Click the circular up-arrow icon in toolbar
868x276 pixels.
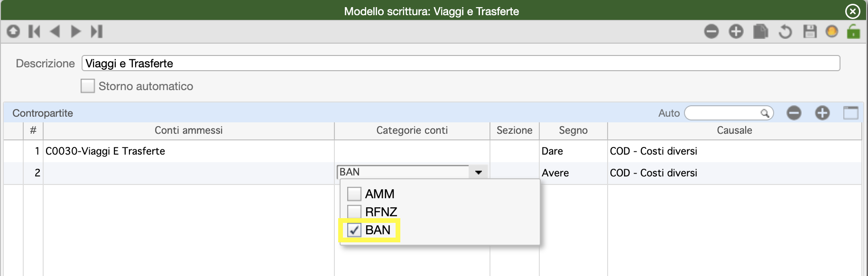pyautogui.click(x=13, y=31)
